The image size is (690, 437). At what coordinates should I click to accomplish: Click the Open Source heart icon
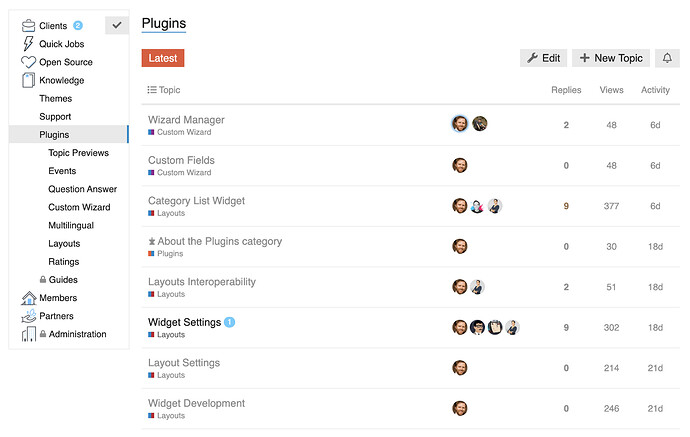(28, 62)
